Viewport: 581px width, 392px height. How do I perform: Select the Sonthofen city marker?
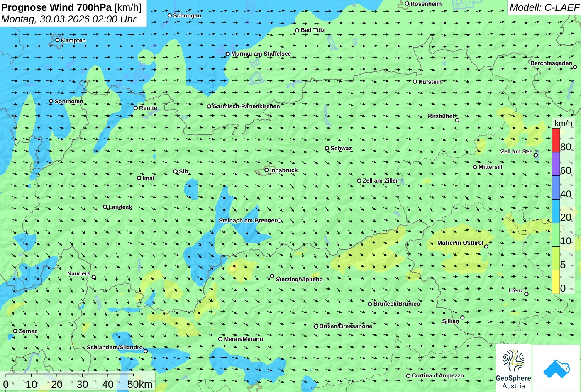[51, 101]
